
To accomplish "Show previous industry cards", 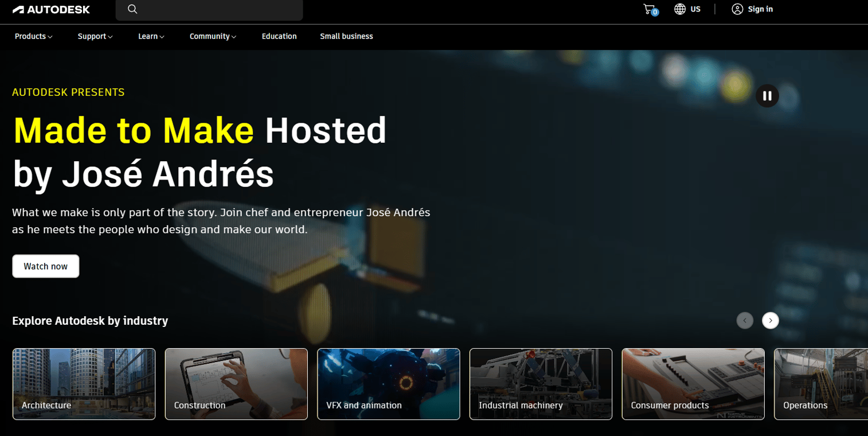I will point(745,321).
